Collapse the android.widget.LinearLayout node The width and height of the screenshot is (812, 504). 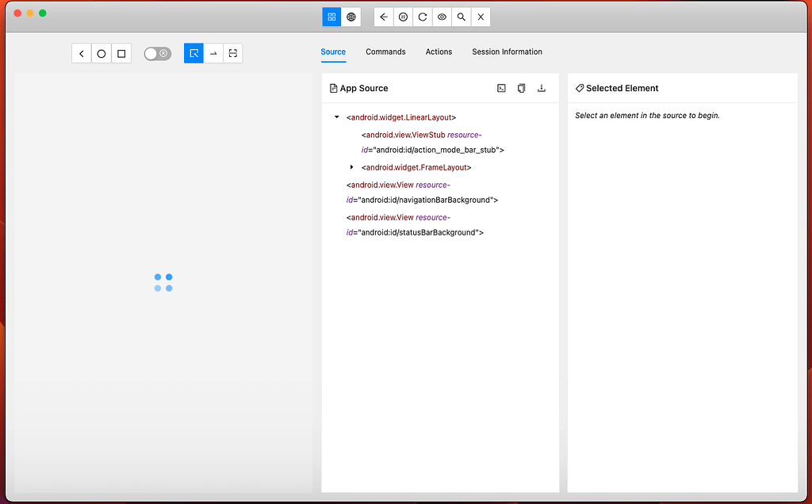336,116
